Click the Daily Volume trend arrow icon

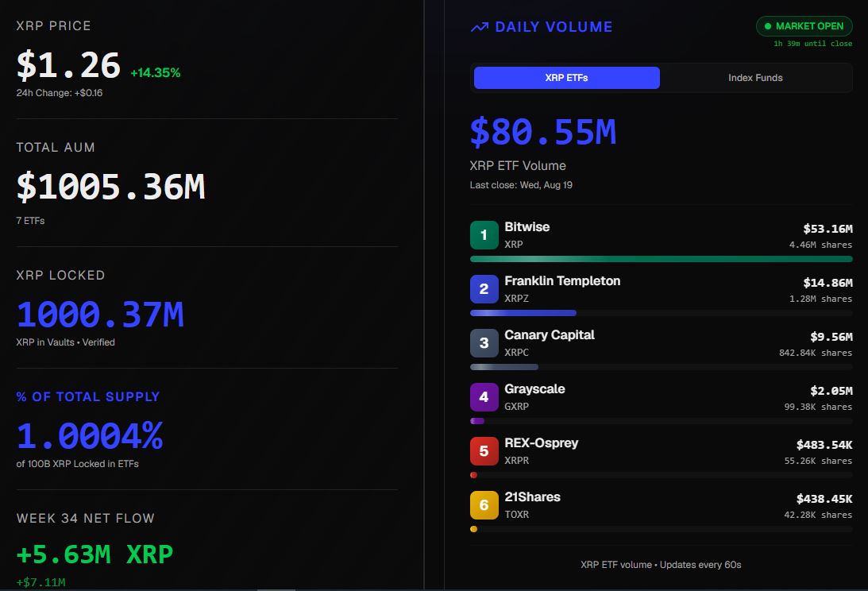(x=480, y=26)
